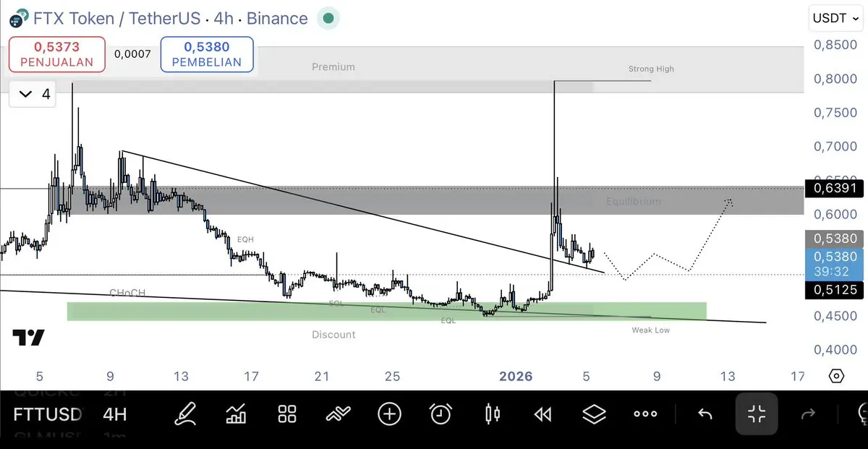Screen dimensions: 868x449
Task: Expand the indicator legend showing 4
Action: click(x=34, y=94)
